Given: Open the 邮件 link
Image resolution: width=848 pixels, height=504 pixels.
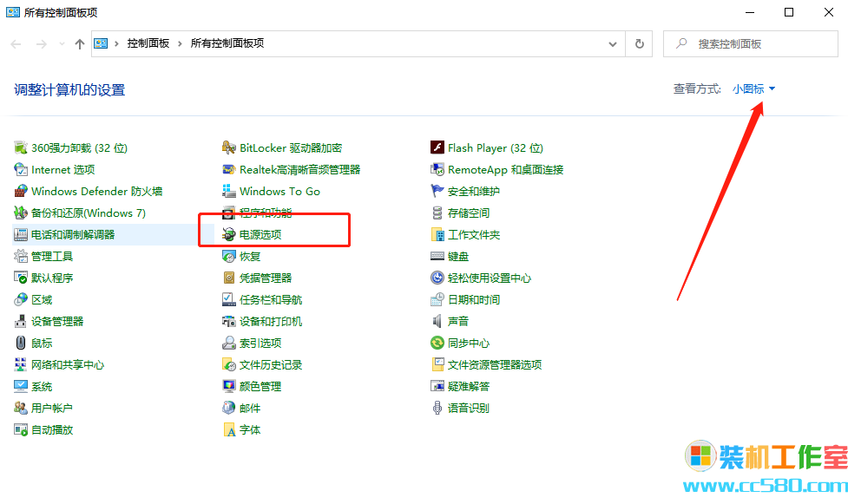Looking at the screenshot, I should (250, 408).
